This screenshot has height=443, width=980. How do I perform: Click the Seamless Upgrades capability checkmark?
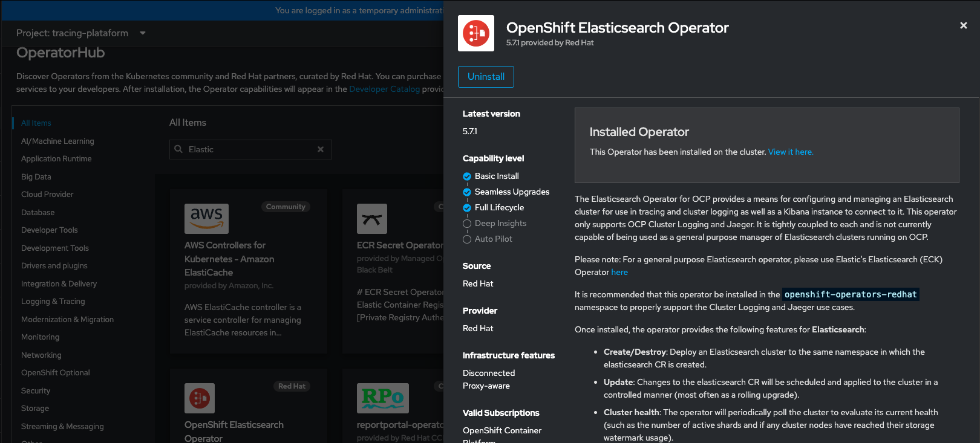click(467, 192)
